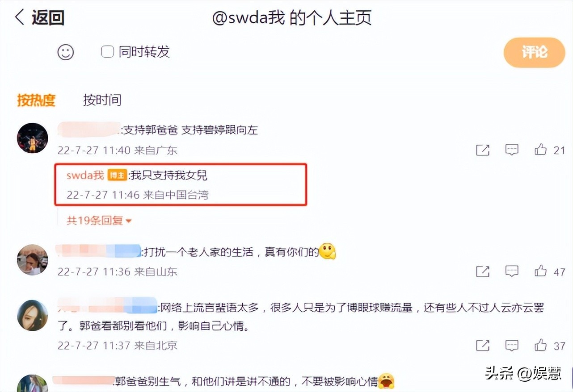The width and height of the screenshot is (573, 392).
Task: Open the avatar of the 北京 commenter
Action: pyautogui.click(x=32, y=315)
